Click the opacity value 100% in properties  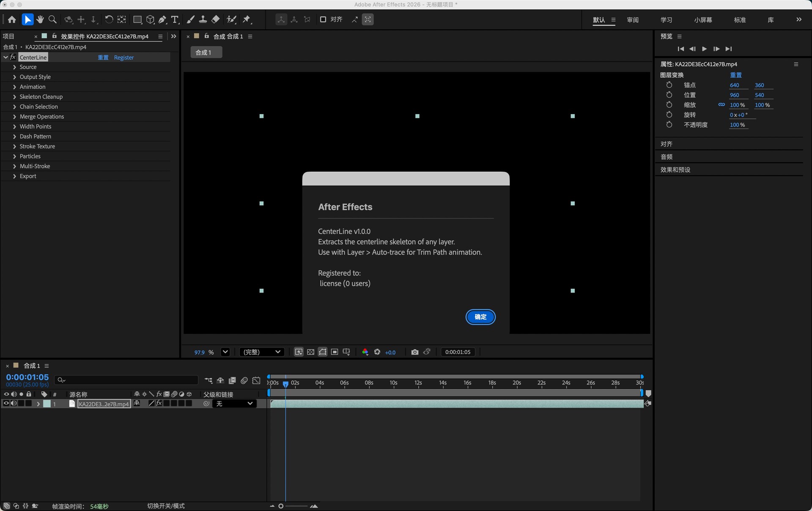pyautogui.click(x=738, y=125)
